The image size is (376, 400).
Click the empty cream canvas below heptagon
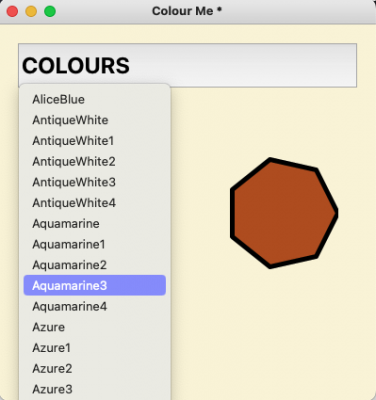click(x=283, y=333)
